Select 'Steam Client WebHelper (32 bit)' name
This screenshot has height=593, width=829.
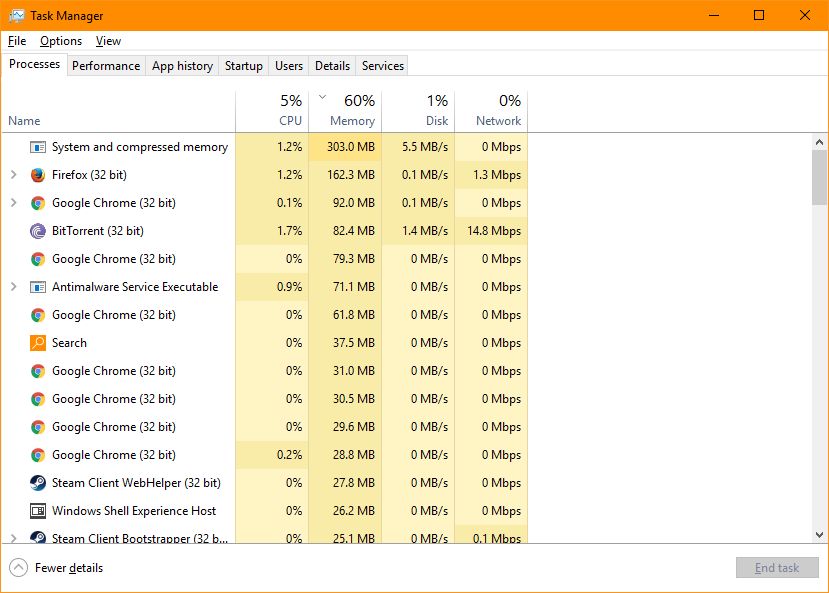point(136,483)
